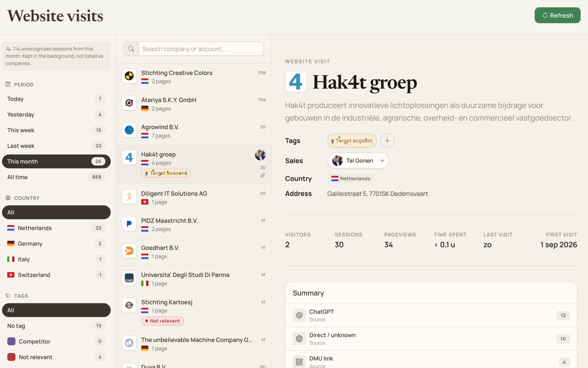Select All under Country filter
588x368 pixels.
56,212
